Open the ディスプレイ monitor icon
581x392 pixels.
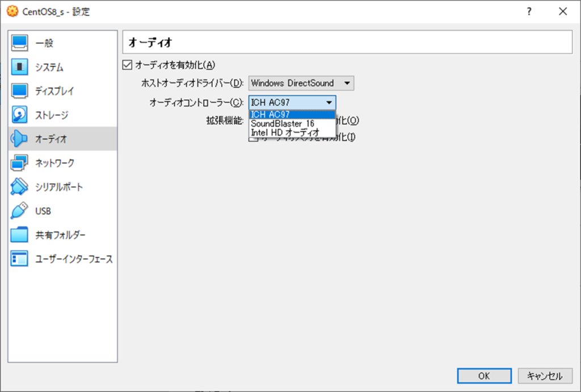point(19,91)
